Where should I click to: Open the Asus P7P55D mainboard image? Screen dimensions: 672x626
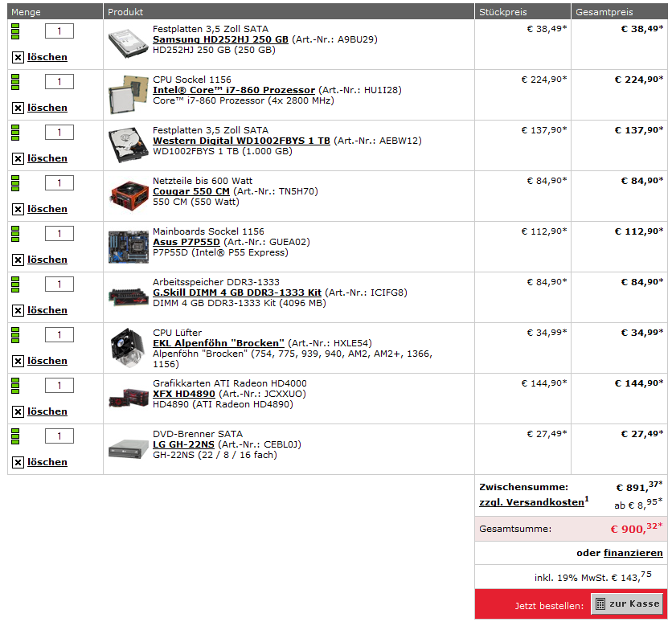tap(128, 247)
